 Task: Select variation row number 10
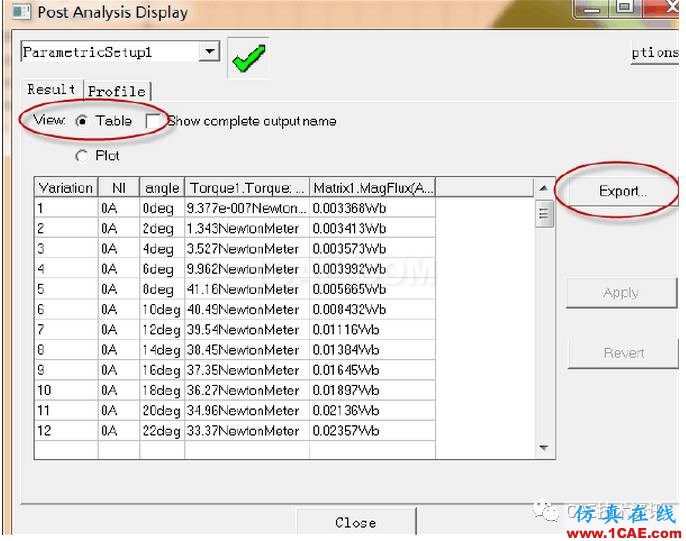click(x=66, y=390)
